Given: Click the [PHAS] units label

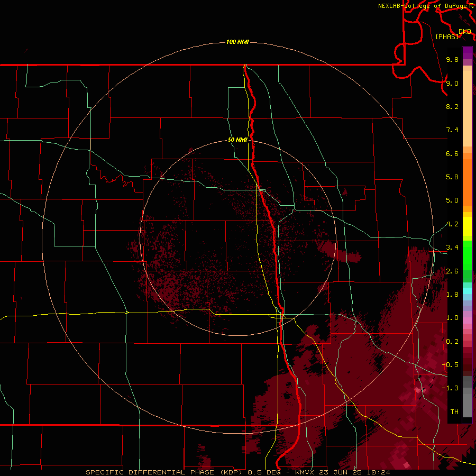Looking at the screenshot, I should pos(447,36).
